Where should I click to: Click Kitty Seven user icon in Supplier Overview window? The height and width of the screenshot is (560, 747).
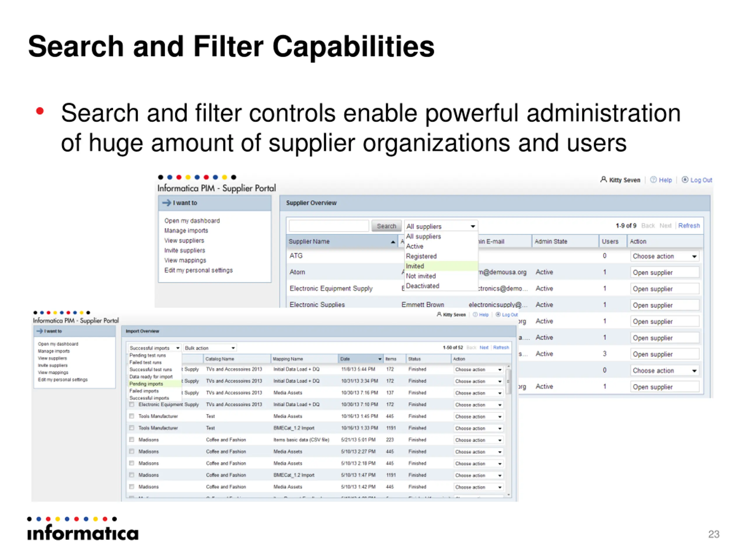[603, 180]
